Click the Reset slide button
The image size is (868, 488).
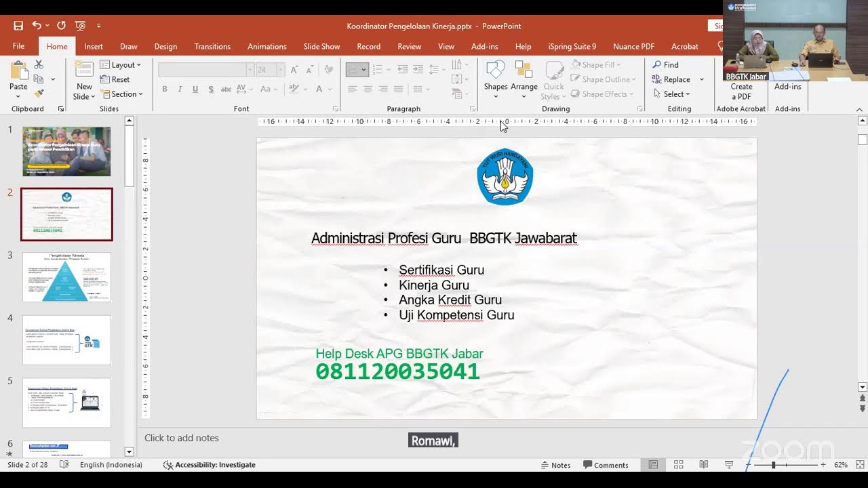(x=115, y=79)
